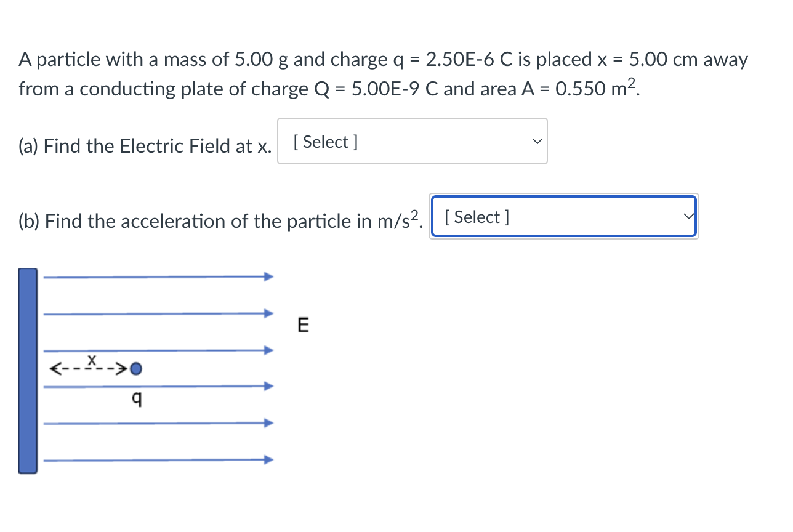Open the dropdown for part (b) acceleration

pyautogui.click(x=563, y=217)
